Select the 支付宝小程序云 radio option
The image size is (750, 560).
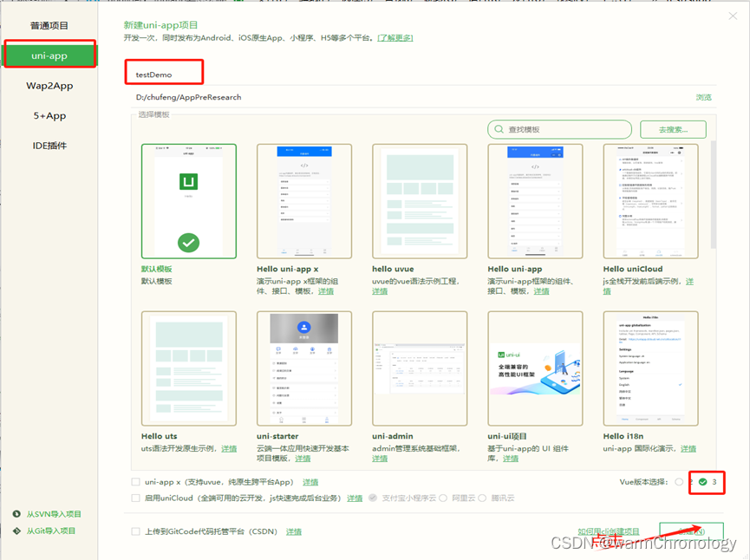click(x=373, y=498)
